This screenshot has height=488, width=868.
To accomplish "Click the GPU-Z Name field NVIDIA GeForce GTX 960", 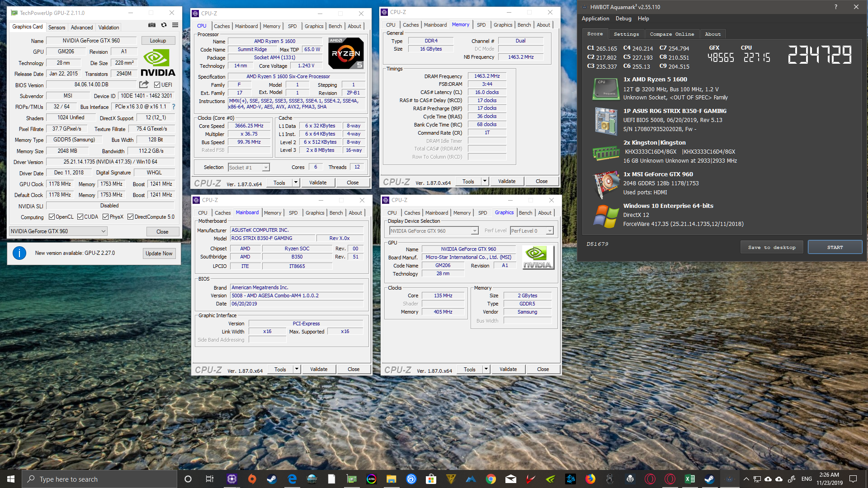I will pos(91,41).
